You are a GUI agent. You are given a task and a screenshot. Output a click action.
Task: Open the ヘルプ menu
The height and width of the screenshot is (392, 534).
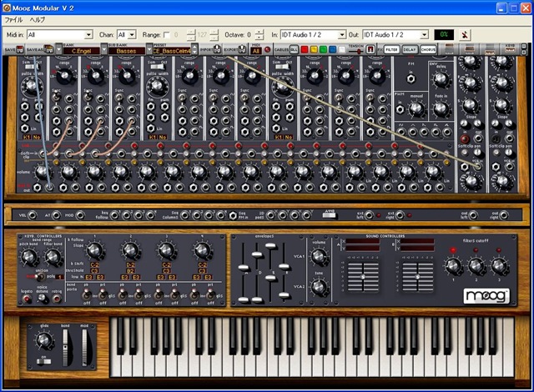[37, 20]
